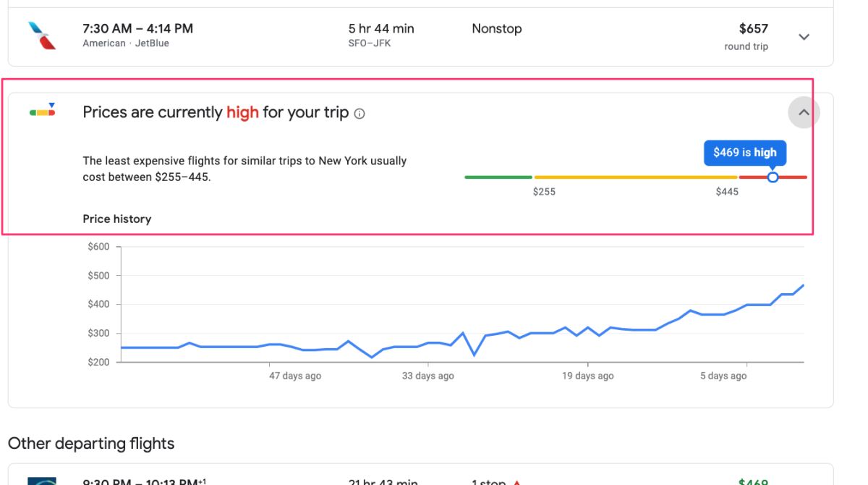Click the price insights colored bar icon

[x=42, y=111]
